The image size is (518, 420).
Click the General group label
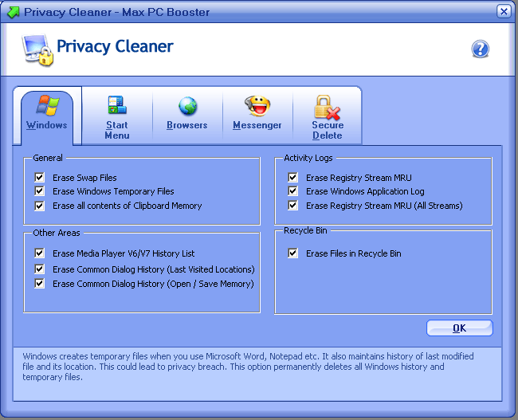pyautogui.click(x=48, y=158)
